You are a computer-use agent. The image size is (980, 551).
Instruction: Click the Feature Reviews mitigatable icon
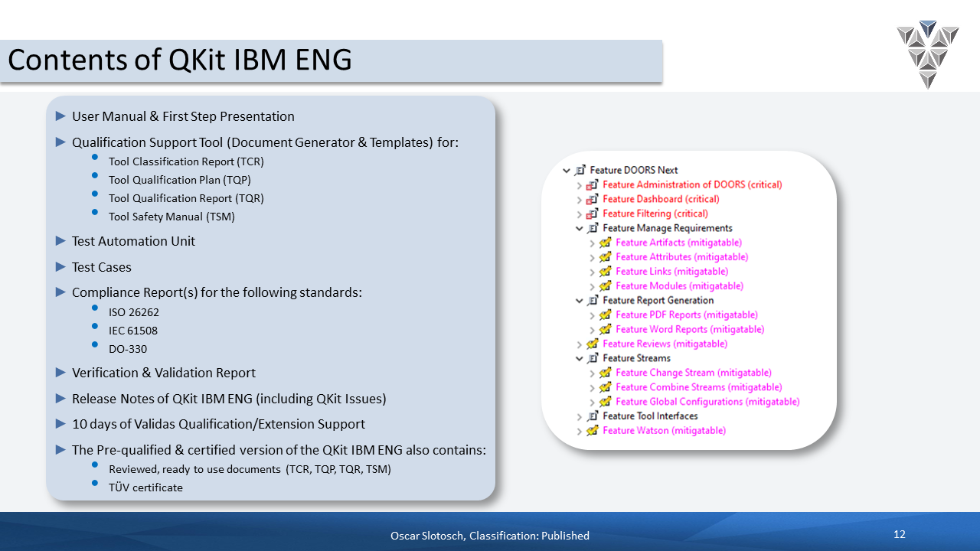pyautogui.click(x=593, y=344)
